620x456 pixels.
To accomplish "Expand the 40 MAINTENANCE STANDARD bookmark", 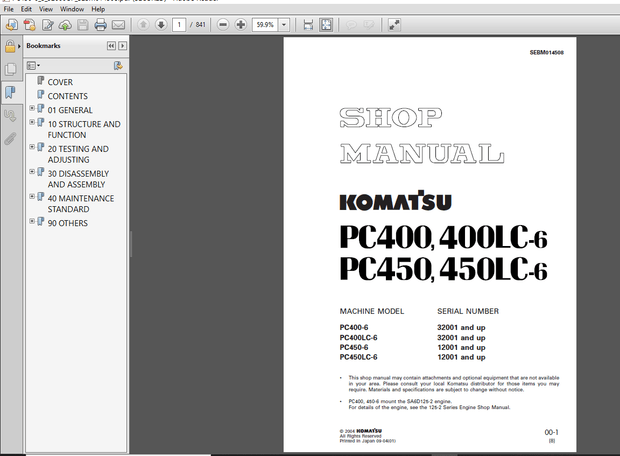I will click(x=32, y=196).
